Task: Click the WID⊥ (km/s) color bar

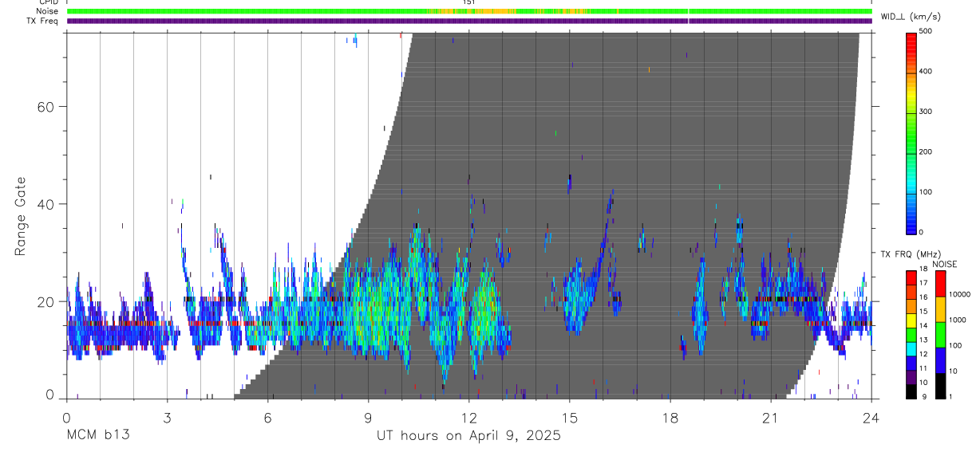Action: point(911,132)
